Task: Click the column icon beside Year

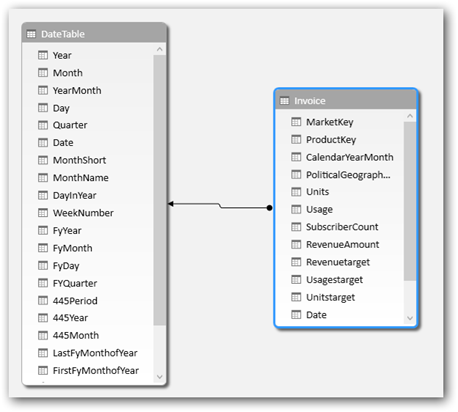Action: [x=43, y=55]
